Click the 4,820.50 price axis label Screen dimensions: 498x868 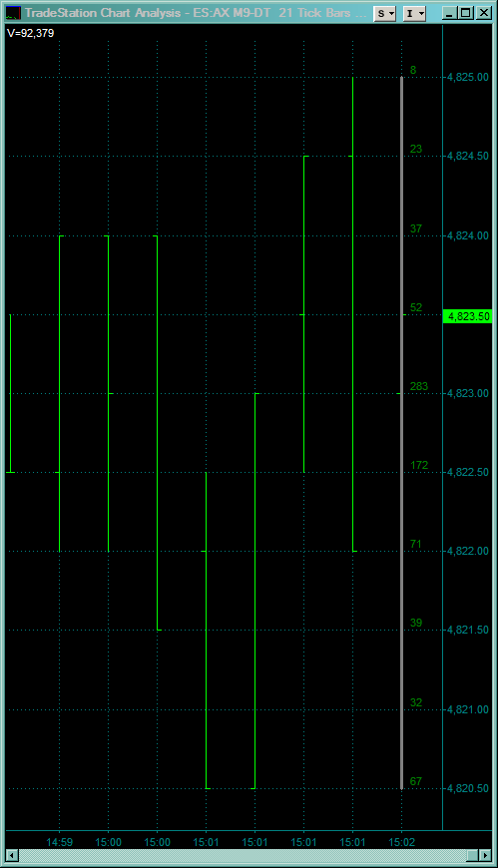click(x=468, y=788)
